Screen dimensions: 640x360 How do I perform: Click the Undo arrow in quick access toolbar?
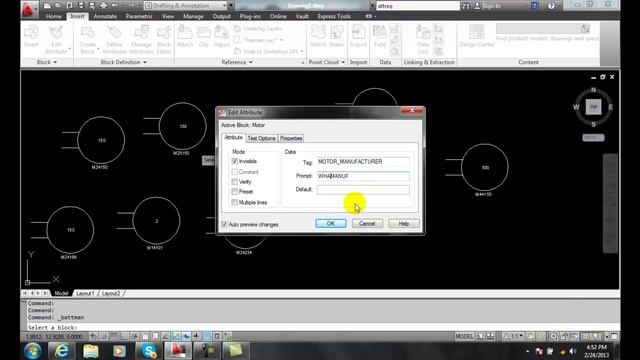point(115,6)
